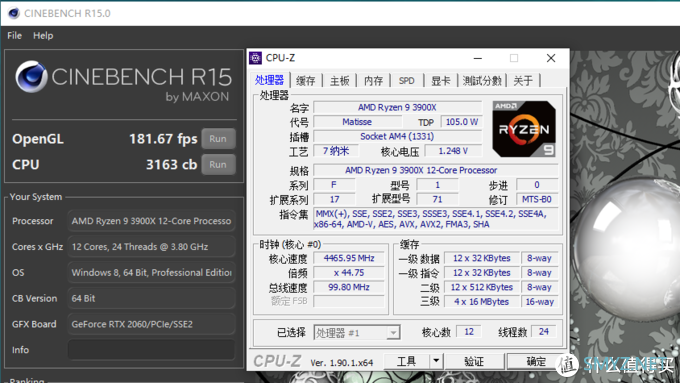Minimize the CPU-Z window
This screenshot has width=680, height=383.
477,58
